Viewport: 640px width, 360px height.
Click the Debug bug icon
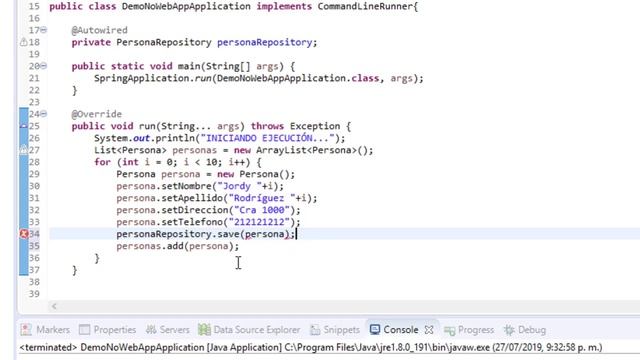[509, 330]
